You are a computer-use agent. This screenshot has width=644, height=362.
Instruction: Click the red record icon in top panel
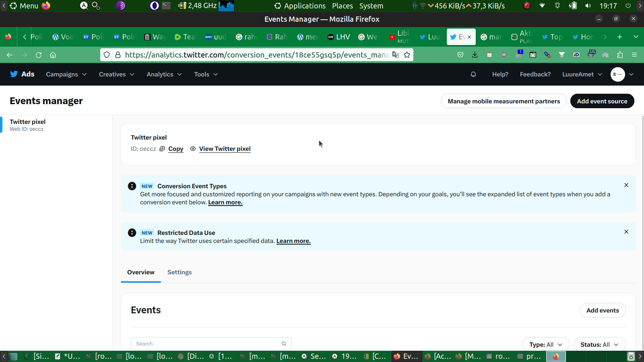(527, 6)
